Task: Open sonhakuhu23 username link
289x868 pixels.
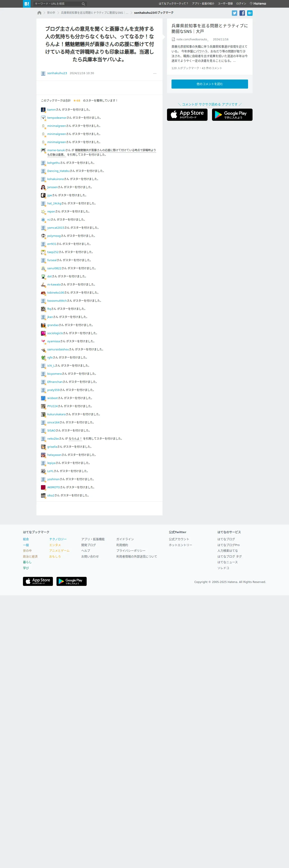Action: tap(57, 73)
